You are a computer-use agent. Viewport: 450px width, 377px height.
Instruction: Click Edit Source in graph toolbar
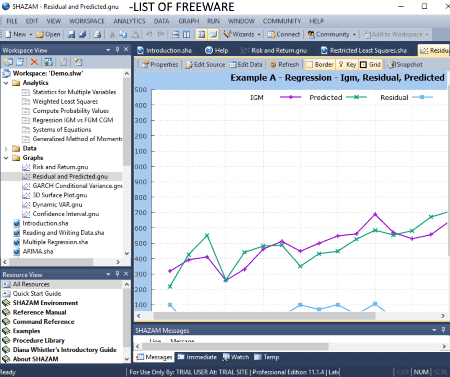205,65
